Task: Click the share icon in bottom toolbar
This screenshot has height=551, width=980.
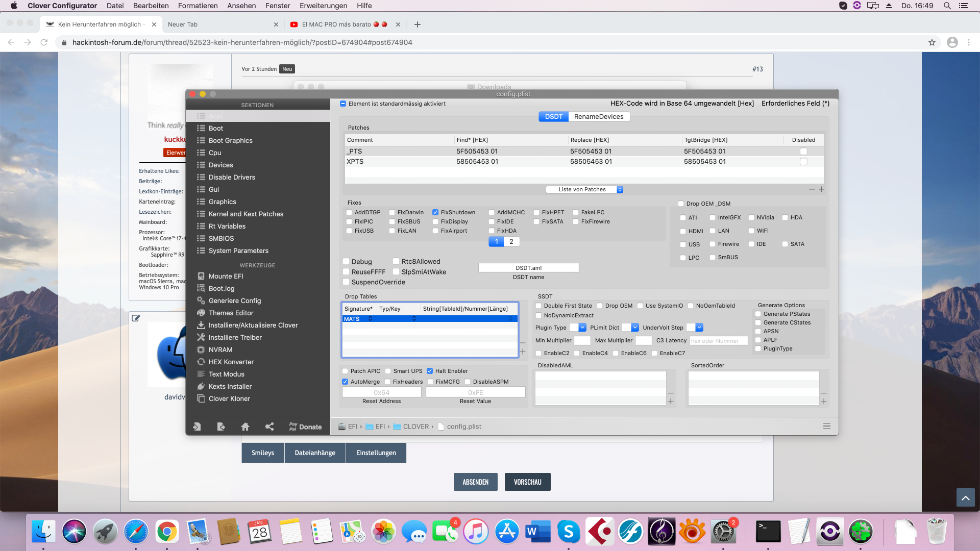Action: [269, 427]
